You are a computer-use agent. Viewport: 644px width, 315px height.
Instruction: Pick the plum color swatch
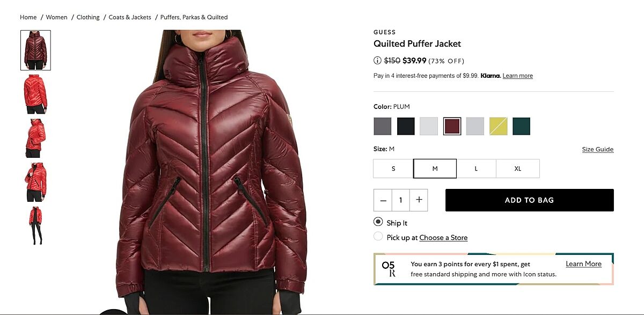(x=452, y=126)
